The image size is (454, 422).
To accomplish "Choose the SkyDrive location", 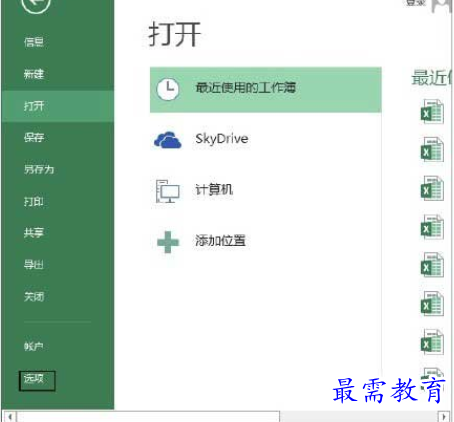I will coord(222,139).
